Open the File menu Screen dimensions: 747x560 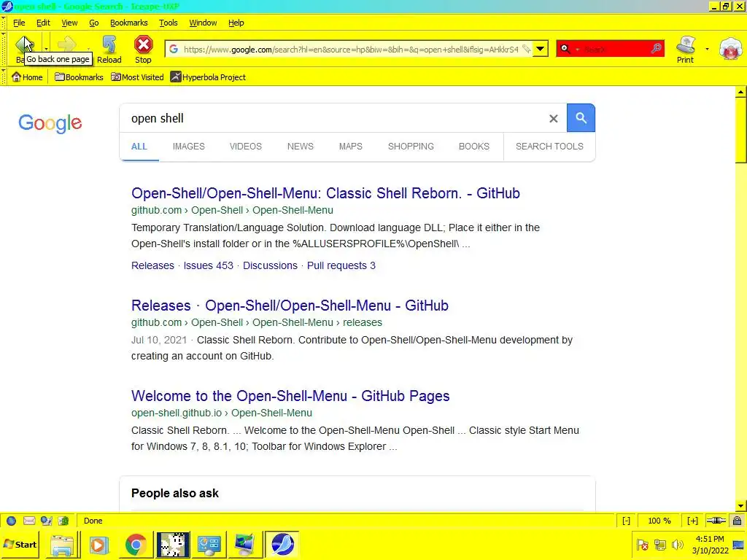click(19, 23)
